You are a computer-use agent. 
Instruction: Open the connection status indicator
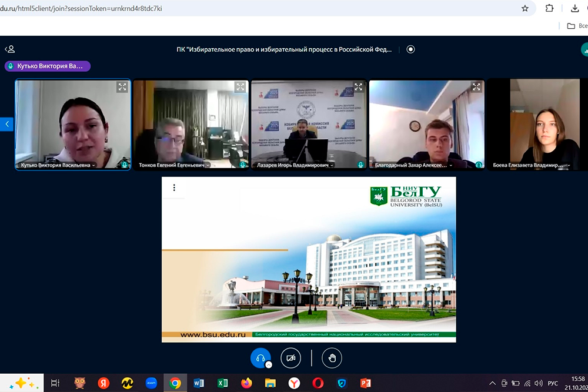tap(584, 49)
